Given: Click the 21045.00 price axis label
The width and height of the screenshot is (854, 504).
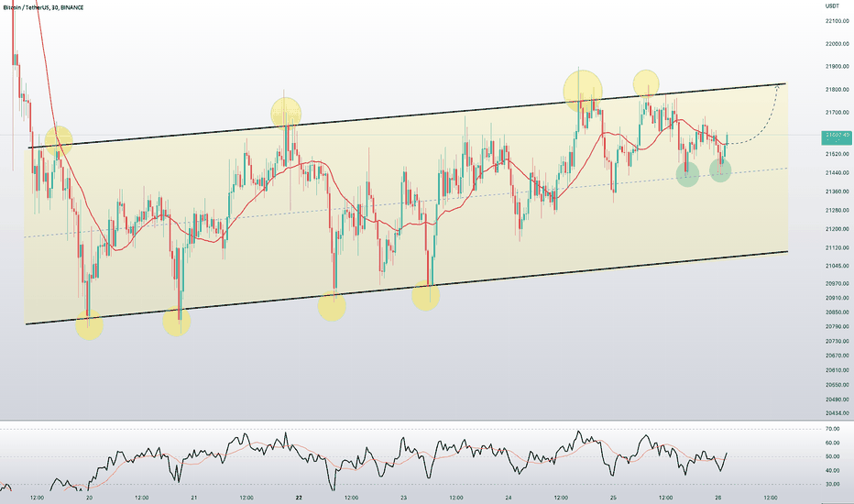Looking at the screenshot, I should [838, 266].
